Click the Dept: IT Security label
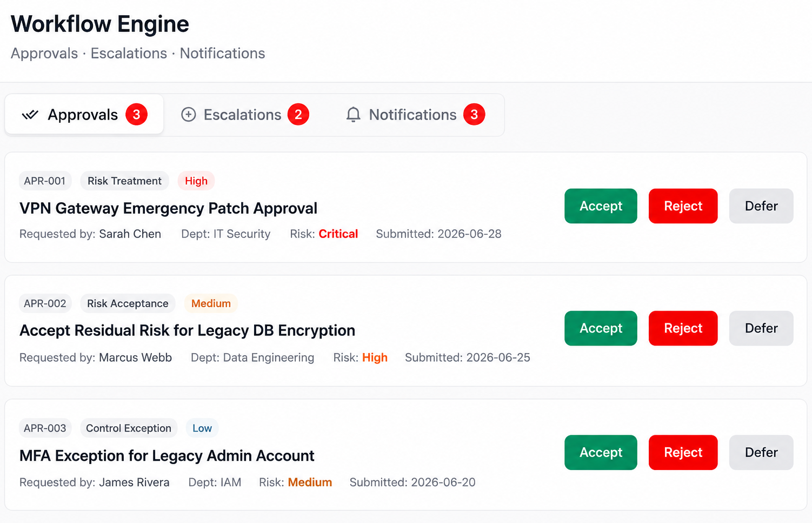 coord(225,234)
